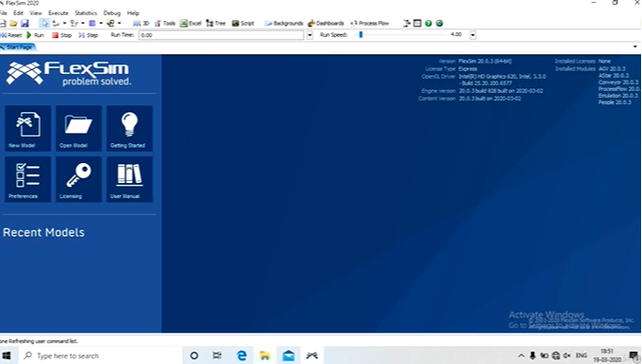The height and width of the screenshot is (364, 642).
Task: Click the Open Model tile
Action: (79, 128)
